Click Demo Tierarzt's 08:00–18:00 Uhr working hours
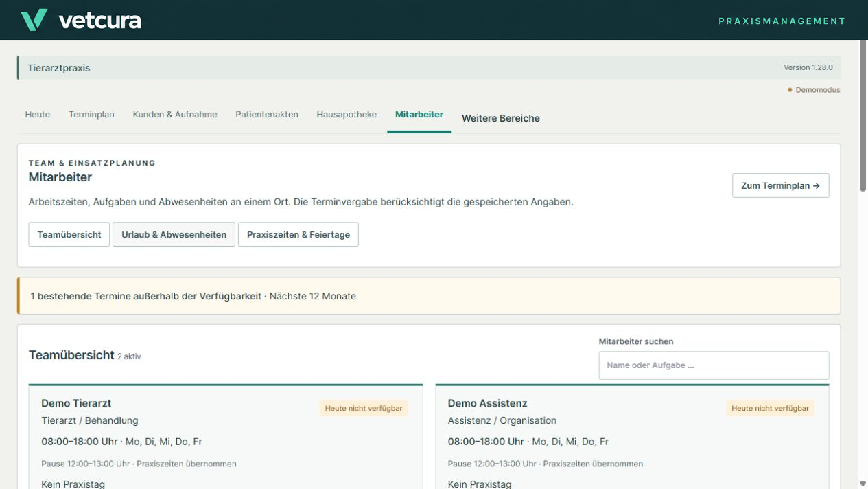The image size is (868, 489). pyautogui.click(x=80, y=442)
